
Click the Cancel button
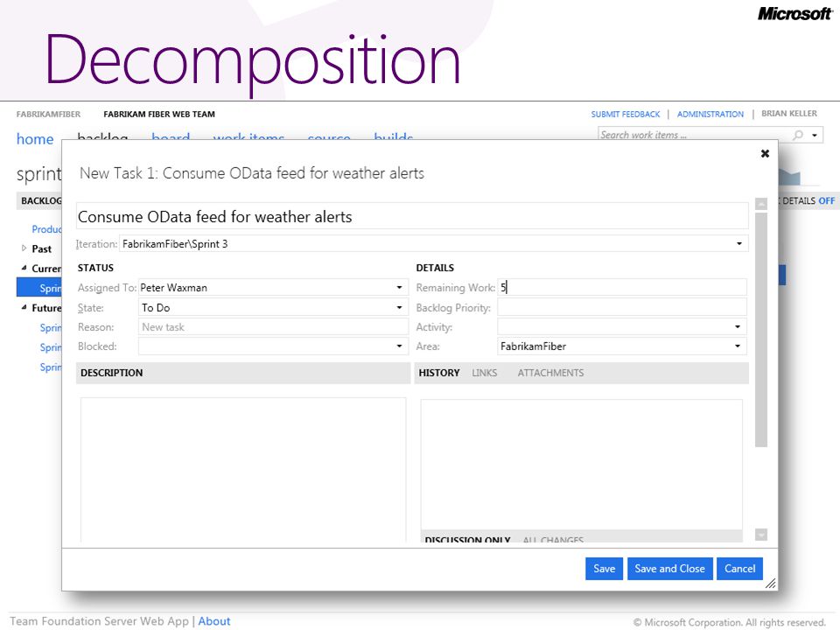740,569
